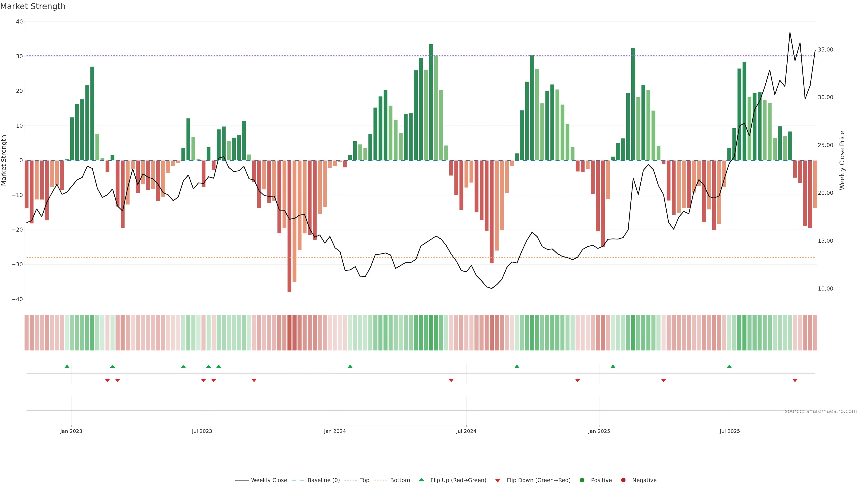Click the source: sharemaestro.com text

pos(821,411)
